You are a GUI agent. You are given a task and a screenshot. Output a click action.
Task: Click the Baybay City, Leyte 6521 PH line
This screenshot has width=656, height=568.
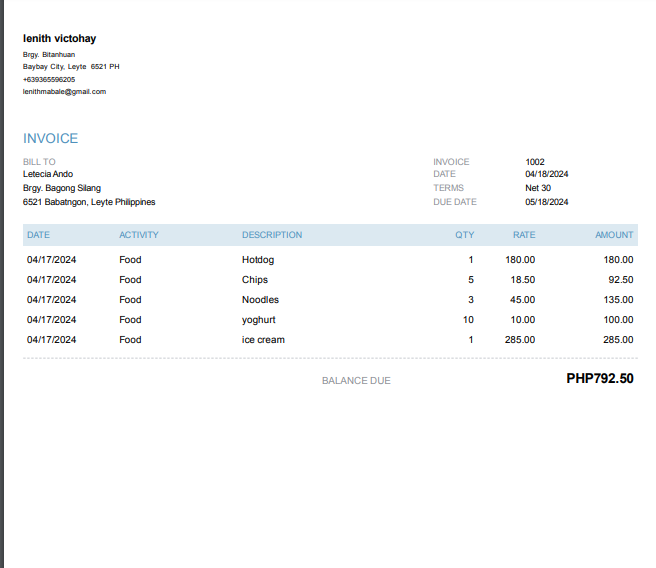71,67
